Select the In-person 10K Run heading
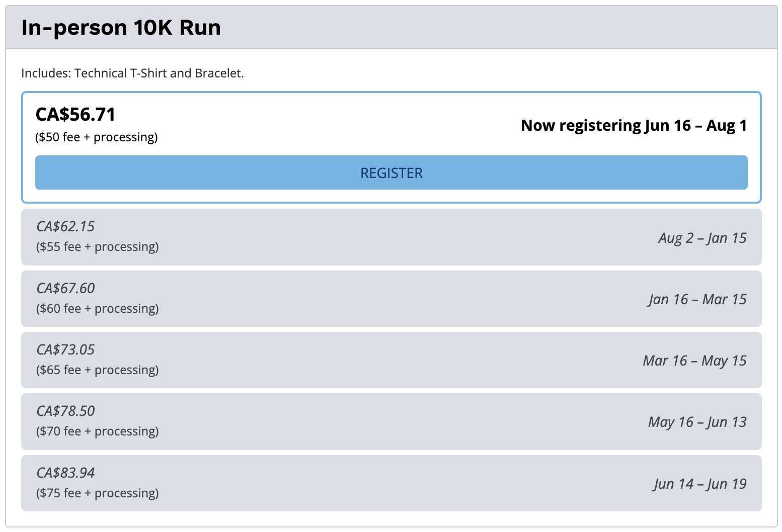The width and height of the screenshot is (782, 532). (x=121, y=28)
